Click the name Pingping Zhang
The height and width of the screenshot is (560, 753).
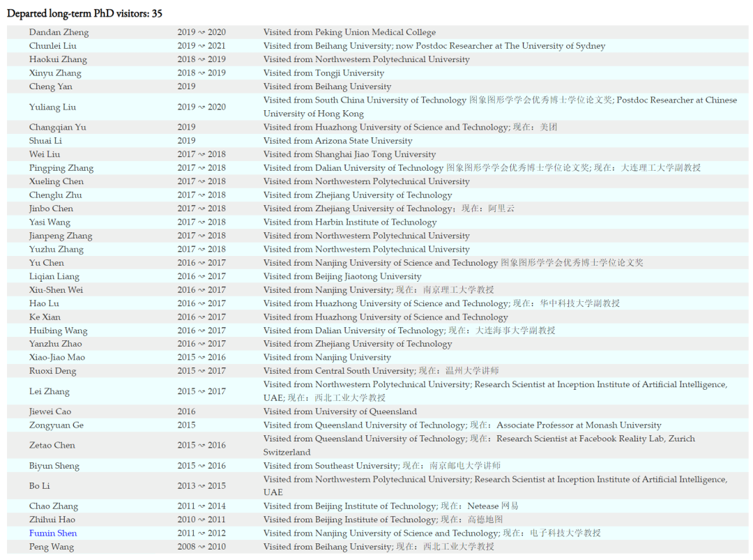pos(61,167)
